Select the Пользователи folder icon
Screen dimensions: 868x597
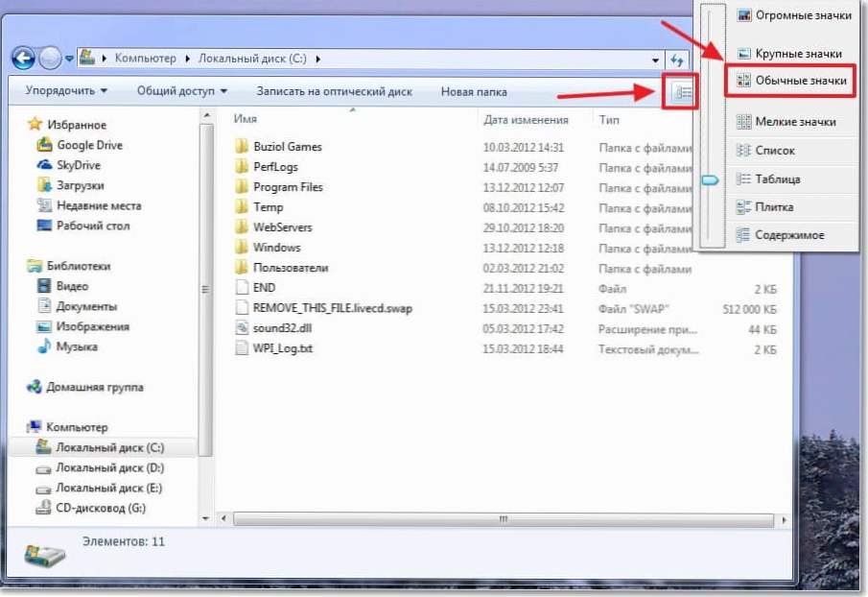242,268
